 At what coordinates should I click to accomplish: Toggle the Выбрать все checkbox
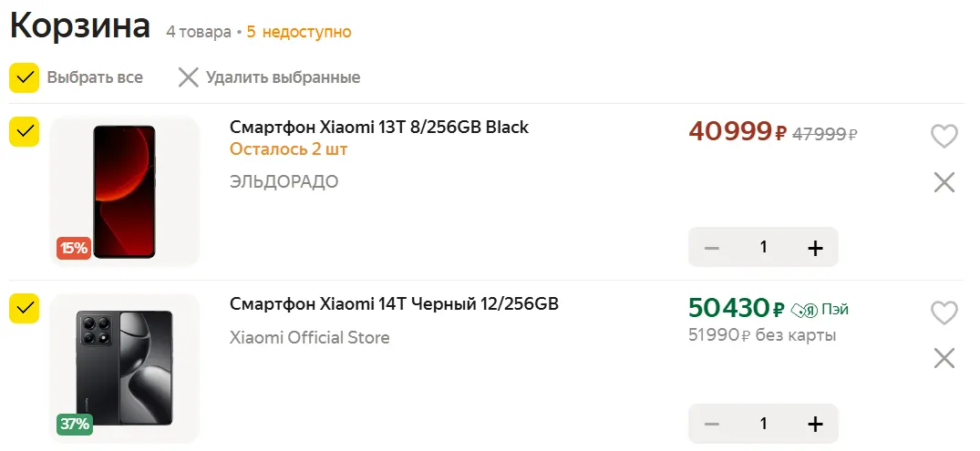pyautogui.click(x=24, y=77)
